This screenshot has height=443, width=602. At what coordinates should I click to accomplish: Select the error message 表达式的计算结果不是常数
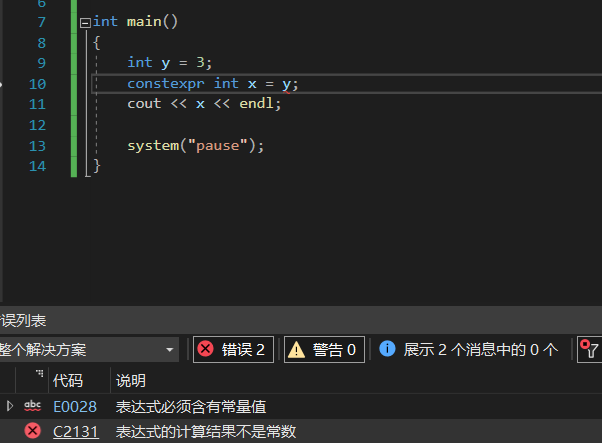[206, 432]
